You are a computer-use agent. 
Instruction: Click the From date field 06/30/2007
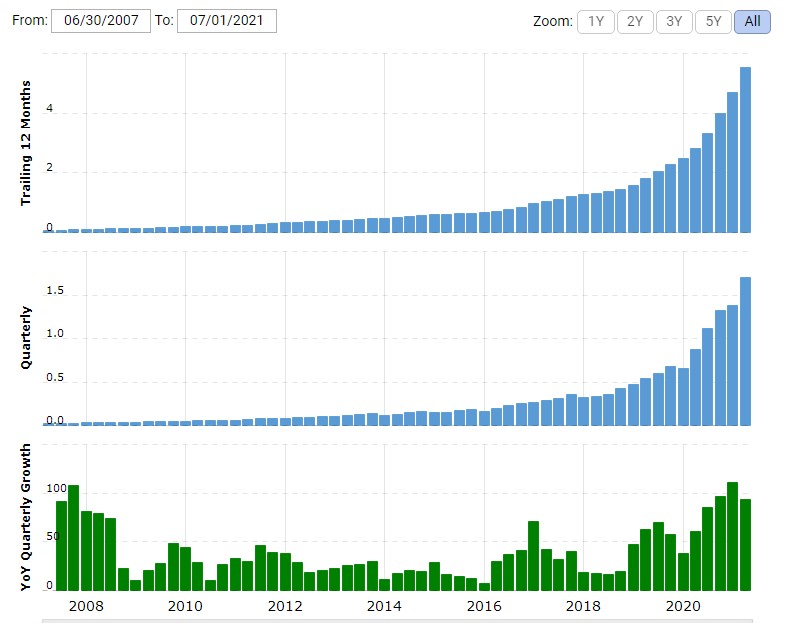[x=101, y=21]
